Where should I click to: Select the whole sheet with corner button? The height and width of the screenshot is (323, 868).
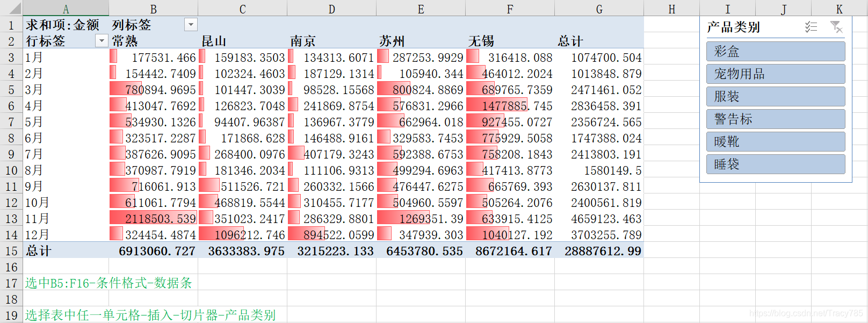11,8
